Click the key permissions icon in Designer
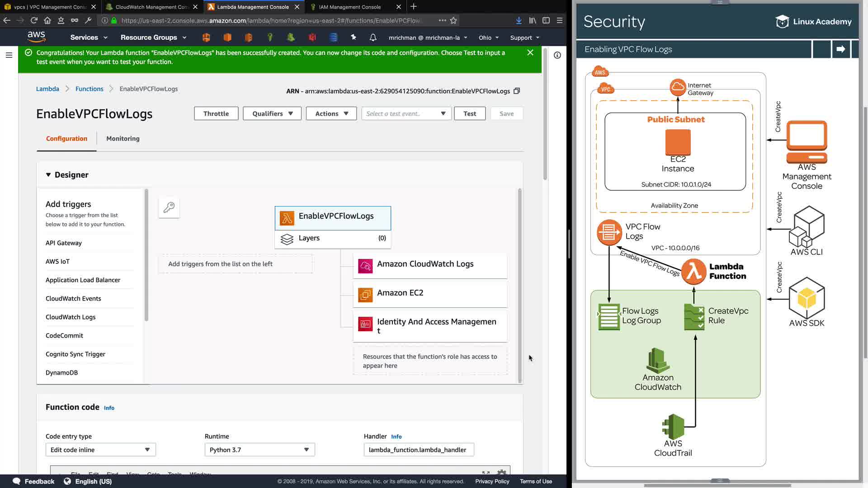 (x=169, y=207)
